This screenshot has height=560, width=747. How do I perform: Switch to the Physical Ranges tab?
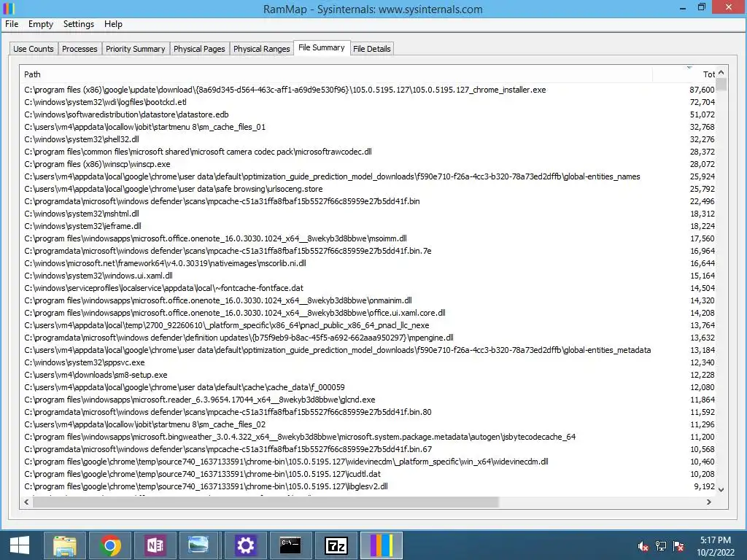click(x=262, y=49)
